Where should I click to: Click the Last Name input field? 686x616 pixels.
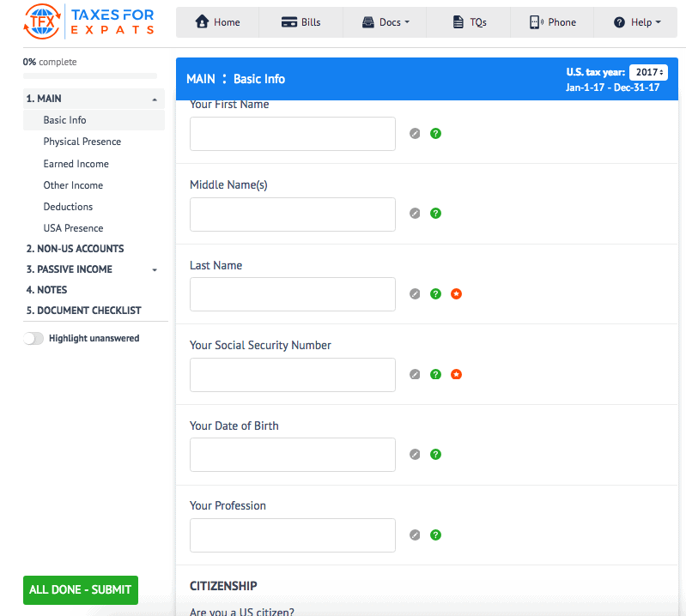pos(293,294)
